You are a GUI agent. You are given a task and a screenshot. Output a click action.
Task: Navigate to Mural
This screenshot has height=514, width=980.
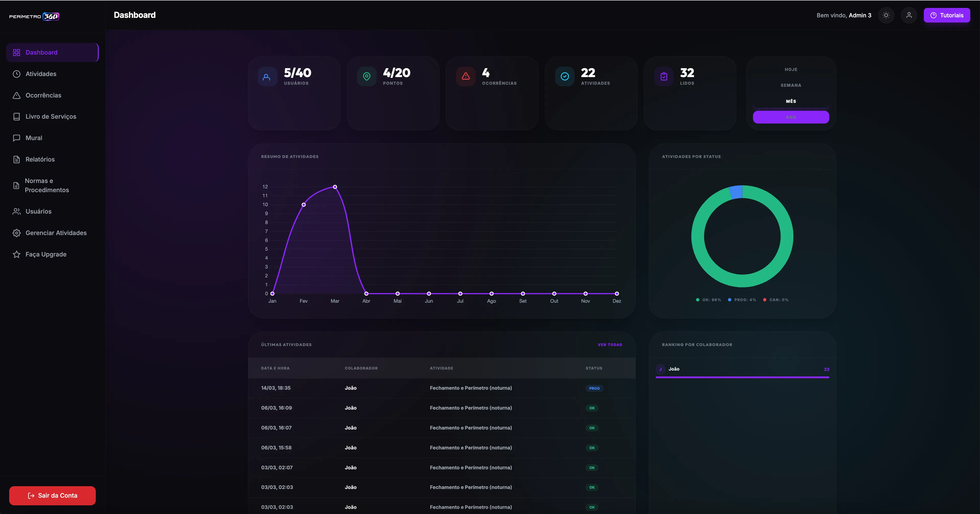tap(53, 138)
